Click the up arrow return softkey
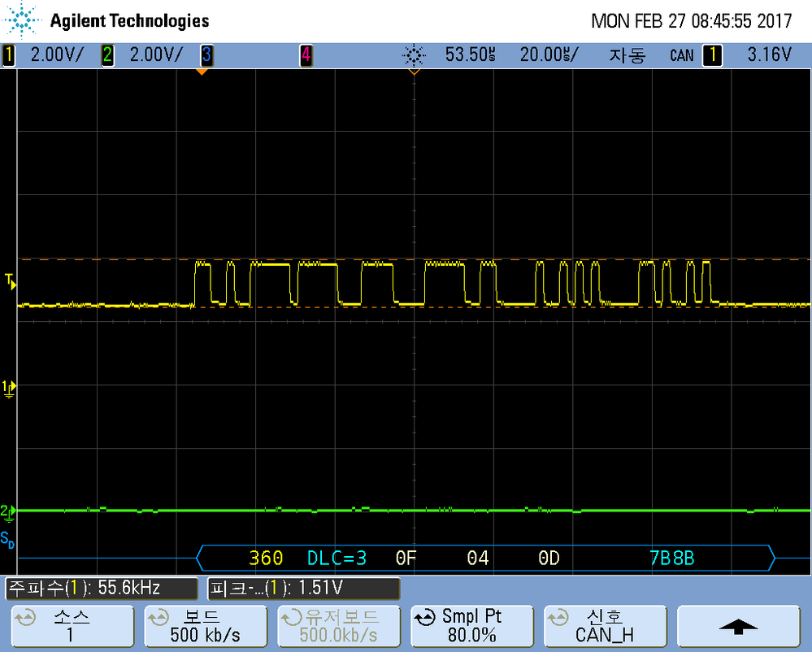Viewport: 812px width, 652px height. (739, 626)
